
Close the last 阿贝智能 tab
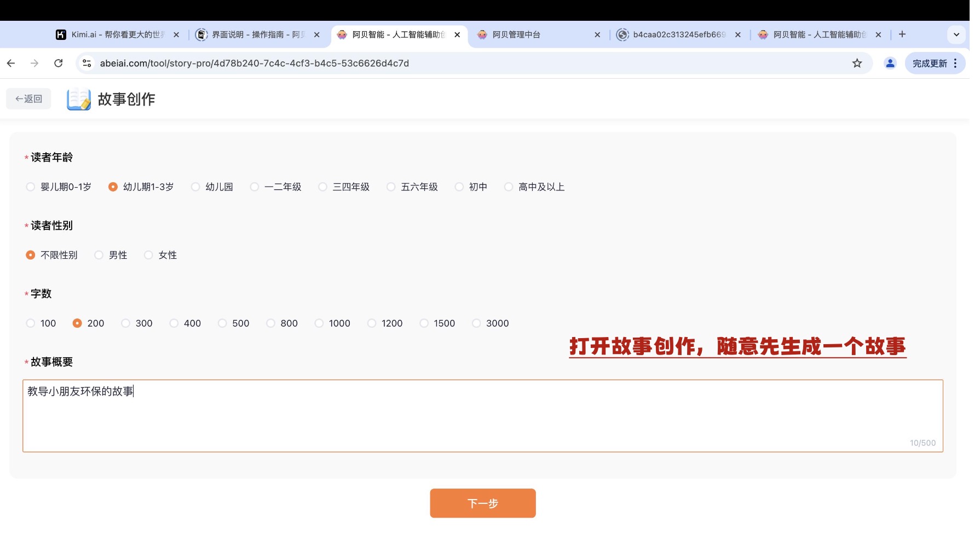coord(878,34)
